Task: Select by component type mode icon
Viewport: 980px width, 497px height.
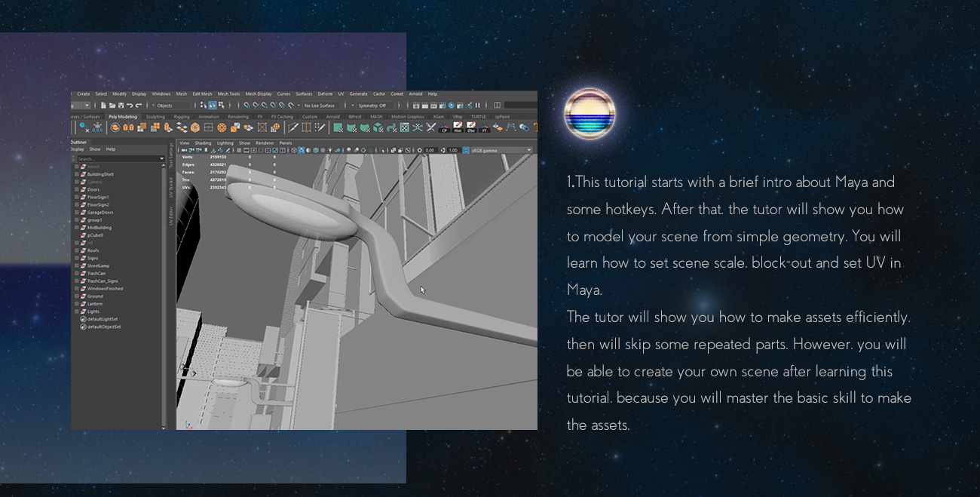Action: pos(220,106)
